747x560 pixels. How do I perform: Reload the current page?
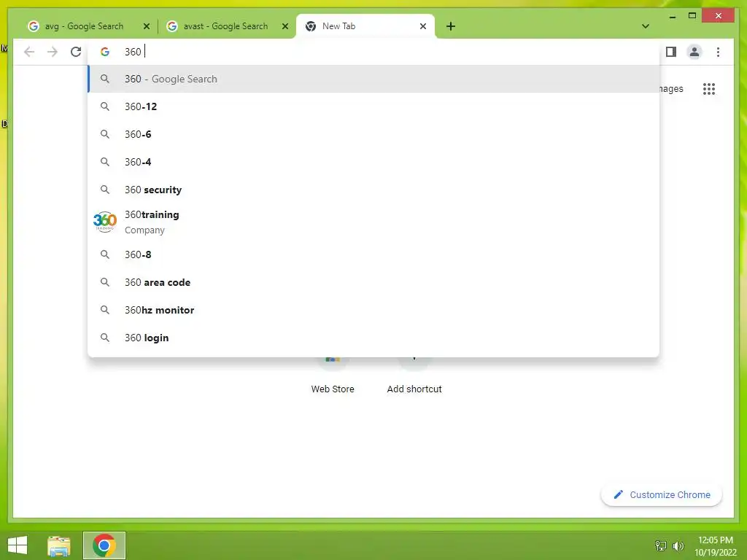coord(76,52)
